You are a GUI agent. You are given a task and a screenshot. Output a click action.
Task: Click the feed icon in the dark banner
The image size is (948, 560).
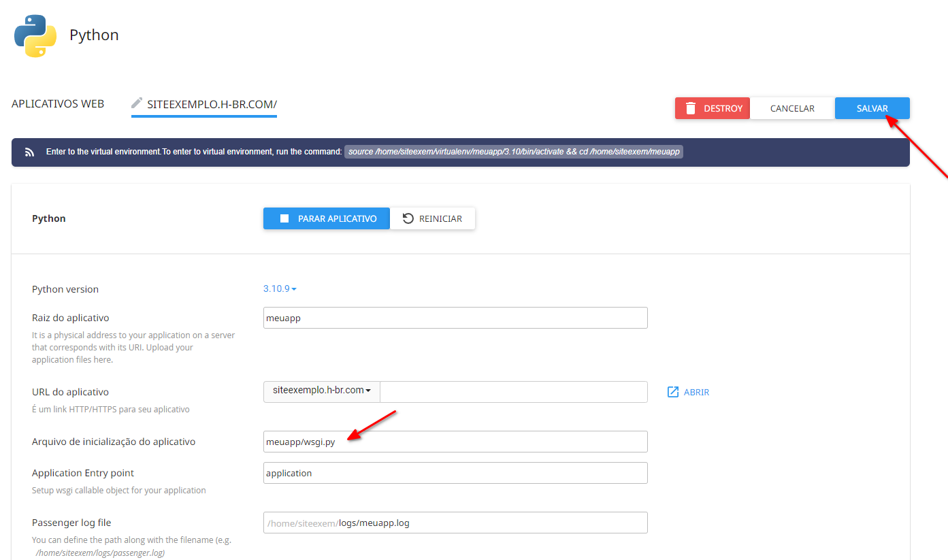[29, 152]
